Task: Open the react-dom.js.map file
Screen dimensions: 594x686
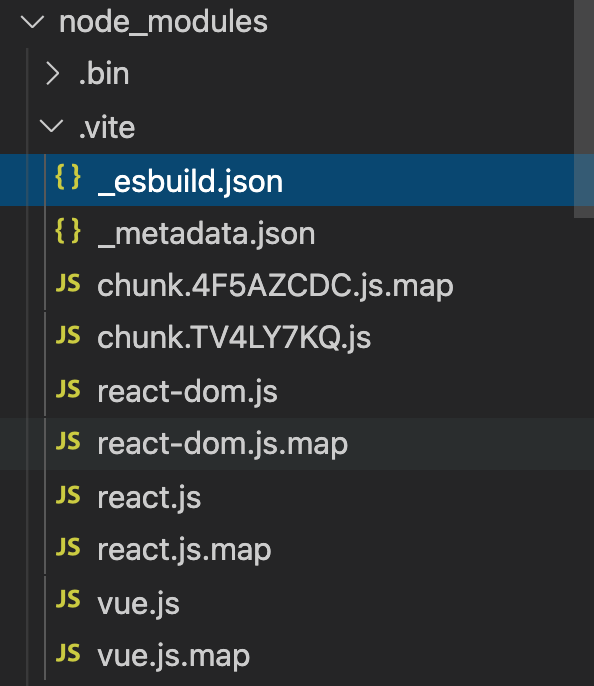Action: [x=222, y=444]
